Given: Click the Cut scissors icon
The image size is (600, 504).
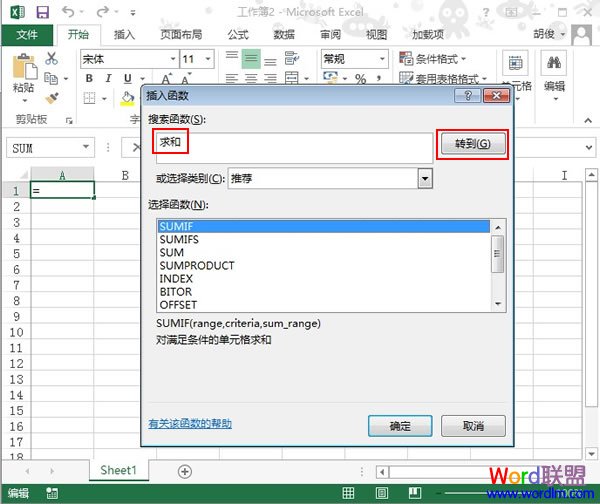Looking at the screenshot, I should [x=51, y=59].
